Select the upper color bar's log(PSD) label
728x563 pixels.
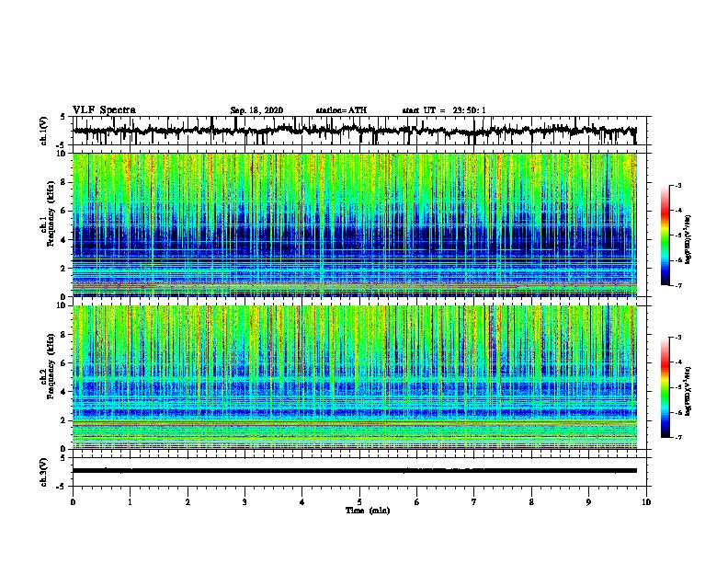click(x=688, y=239)
